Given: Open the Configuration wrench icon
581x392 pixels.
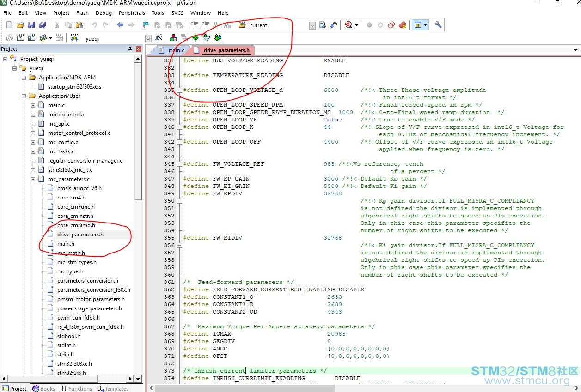Looking at the screenshot, I should (x=438, y=25).
